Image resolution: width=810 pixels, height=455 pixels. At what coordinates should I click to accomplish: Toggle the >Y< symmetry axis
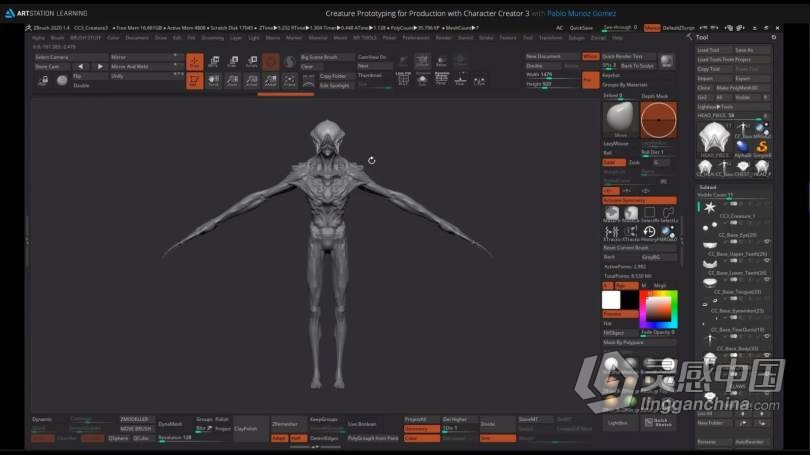click(x=628, y=191)
